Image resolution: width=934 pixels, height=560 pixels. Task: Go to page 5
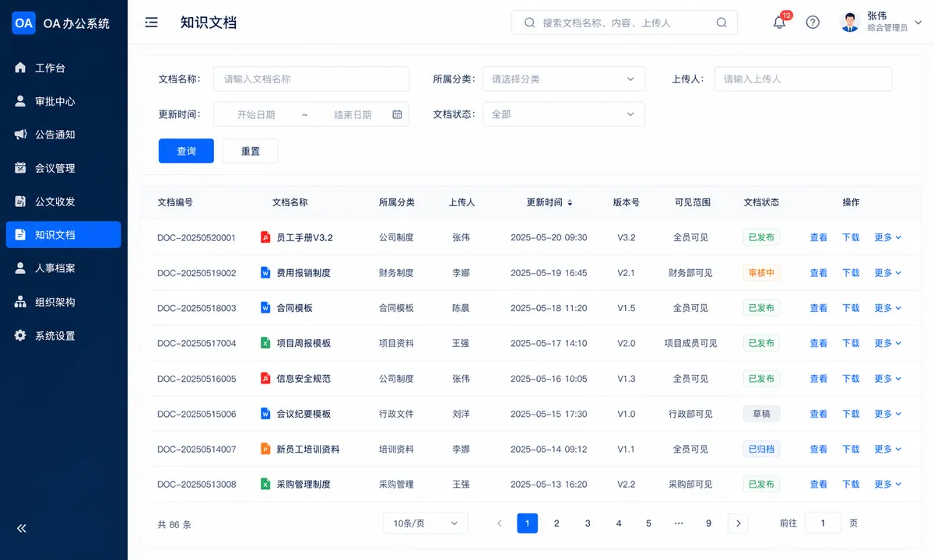[648, 523]
